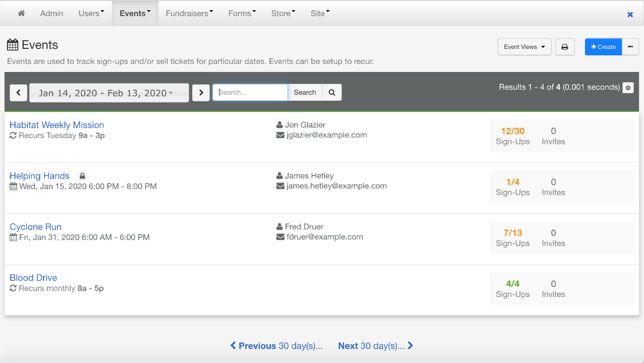Screen dimensions: 644x363
Task: Click the Create button
Action: coord(603,47)
